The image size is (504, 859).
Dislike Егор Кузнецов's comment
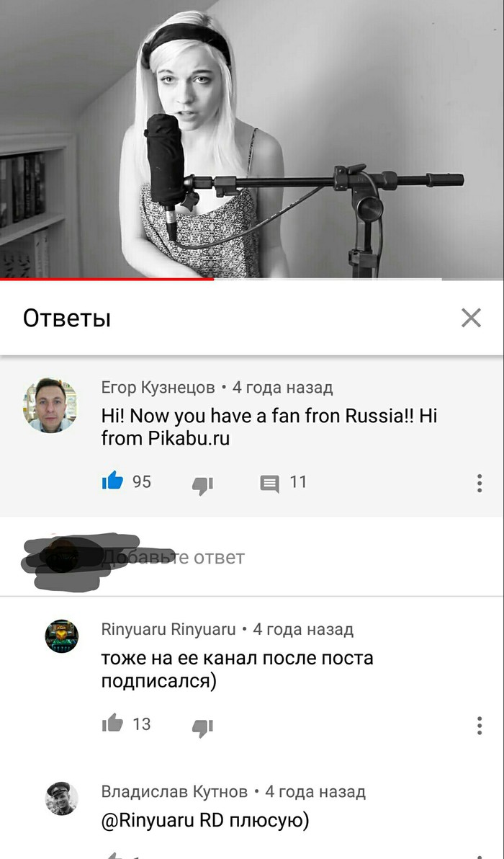coord(202,484)
